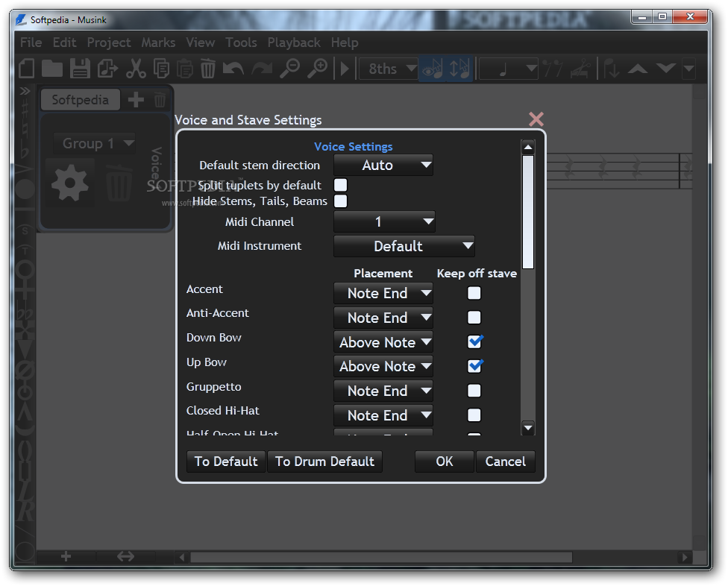Click the To Default button

pyautogui.click(x=226, y=461)
